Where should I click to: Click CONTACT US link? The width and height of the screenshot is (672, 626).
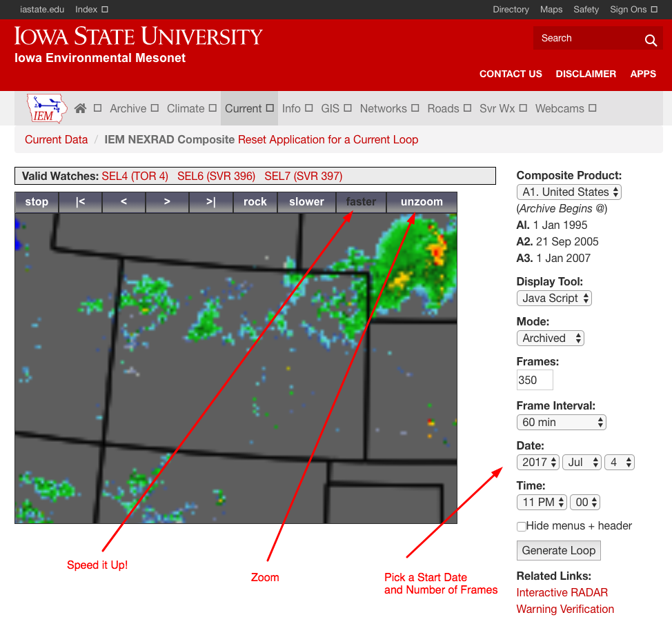(x=511, y=74)
